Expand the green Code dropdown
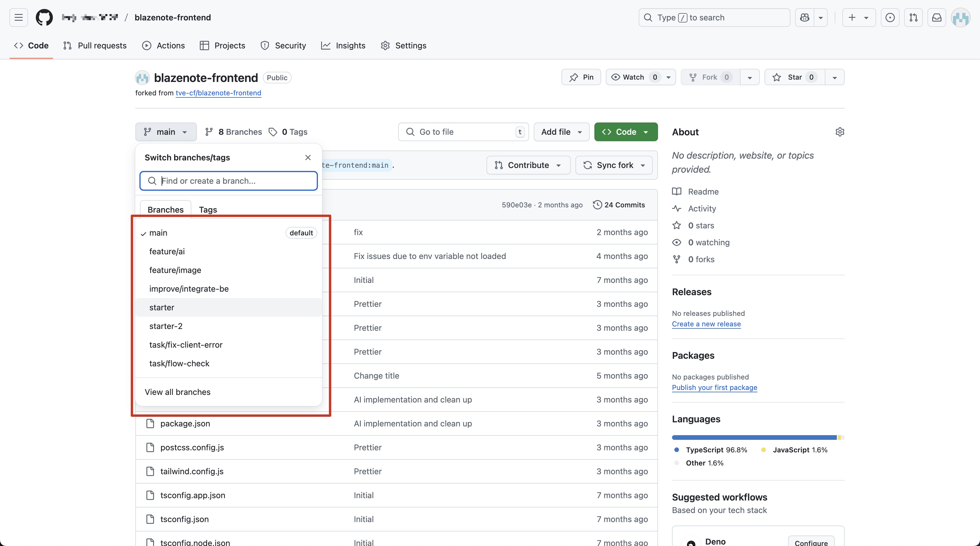Viewport: 980px width, 546px height. [x=626, y=132]
